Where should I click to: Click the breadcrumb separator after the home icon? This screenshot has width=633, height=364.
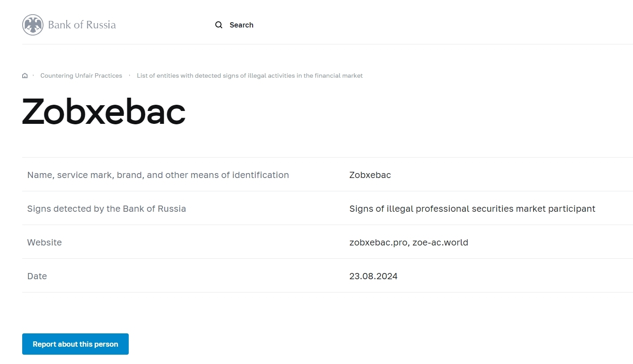[34, 75]
